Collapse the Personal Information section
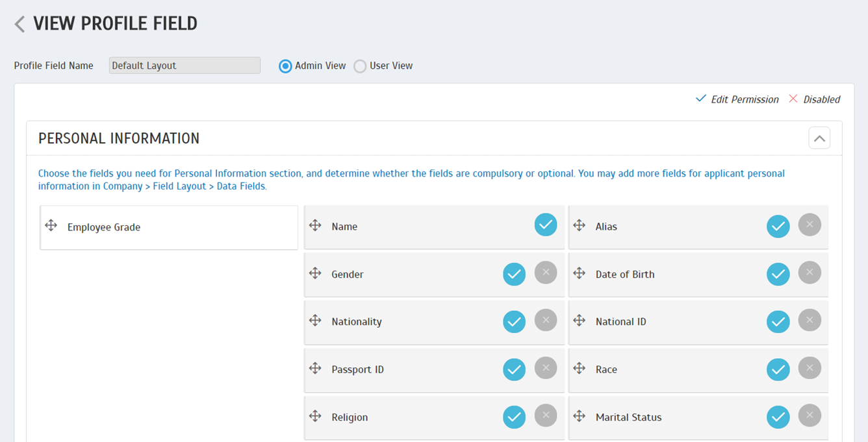Screen dimensions: 868x442 click(x=819, y=138)
